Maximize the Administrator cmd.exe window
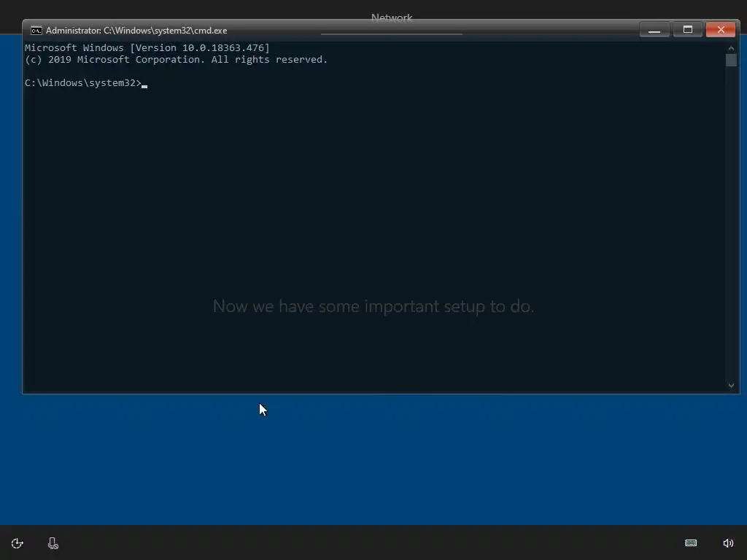 point(687,29)
